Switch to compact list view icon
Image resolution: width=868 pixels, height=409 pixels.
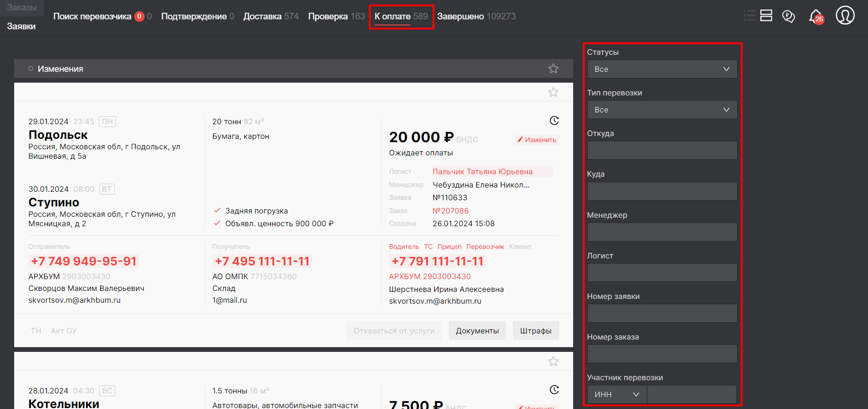(x=749, y=16)
